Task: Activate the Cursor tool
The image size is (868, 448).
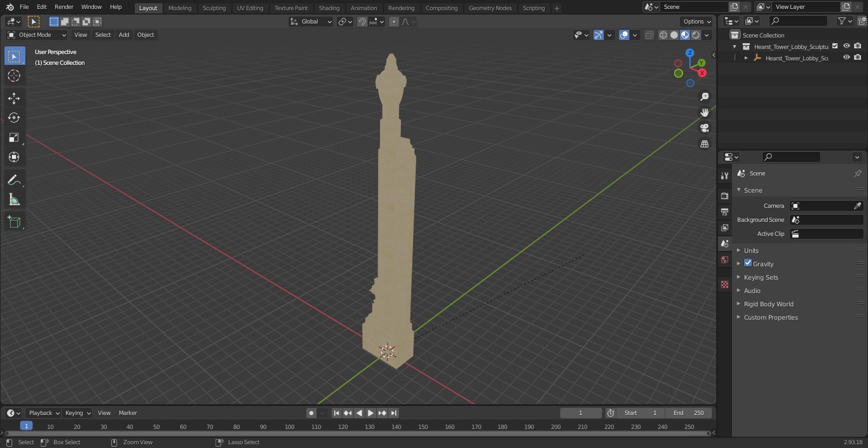Action: click(14, 76)
